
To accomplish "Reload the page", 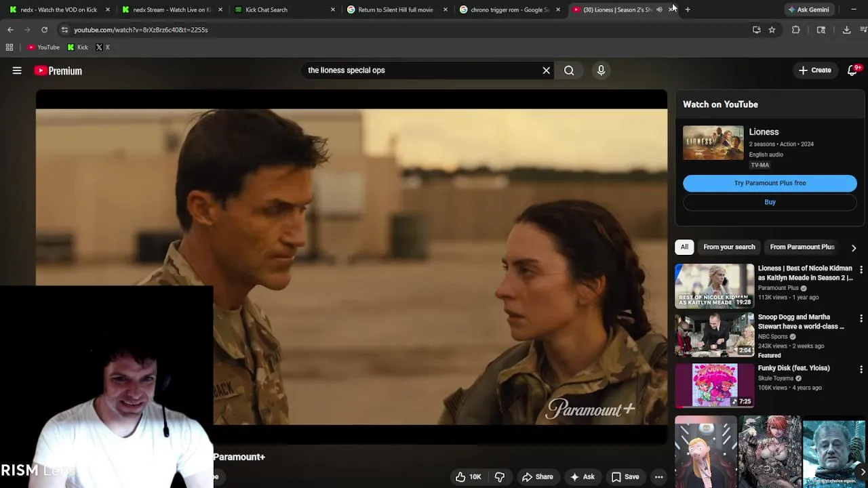I will tap(44, 30).
